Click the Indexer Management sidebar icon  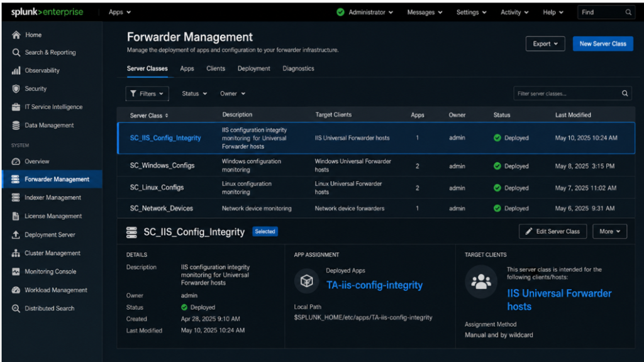point(16,197)
